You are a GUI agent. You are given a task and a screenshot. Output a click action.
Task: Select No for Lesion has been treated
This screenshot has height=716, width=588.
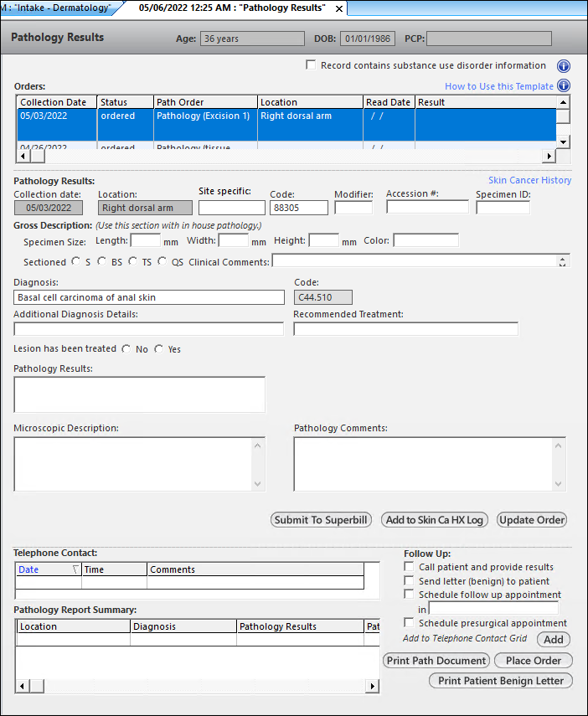126,349
